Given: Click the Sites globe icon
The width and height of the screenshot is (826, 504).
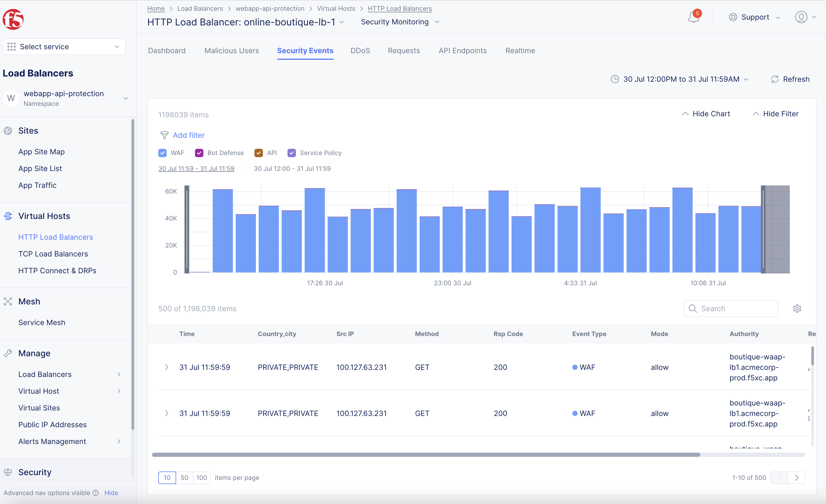Looking at the screenshot, I should 8,131.
